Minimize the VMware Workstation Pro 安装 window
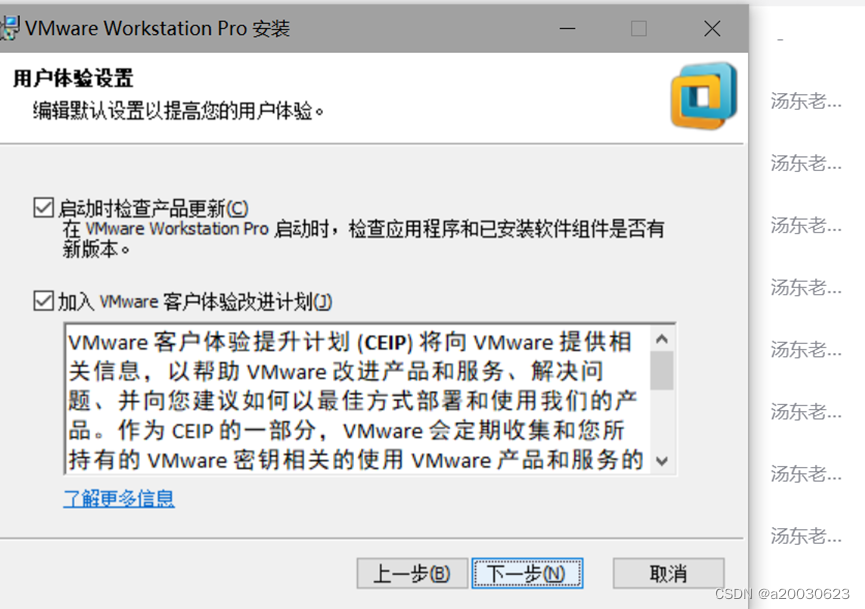 tap(567, 28)
